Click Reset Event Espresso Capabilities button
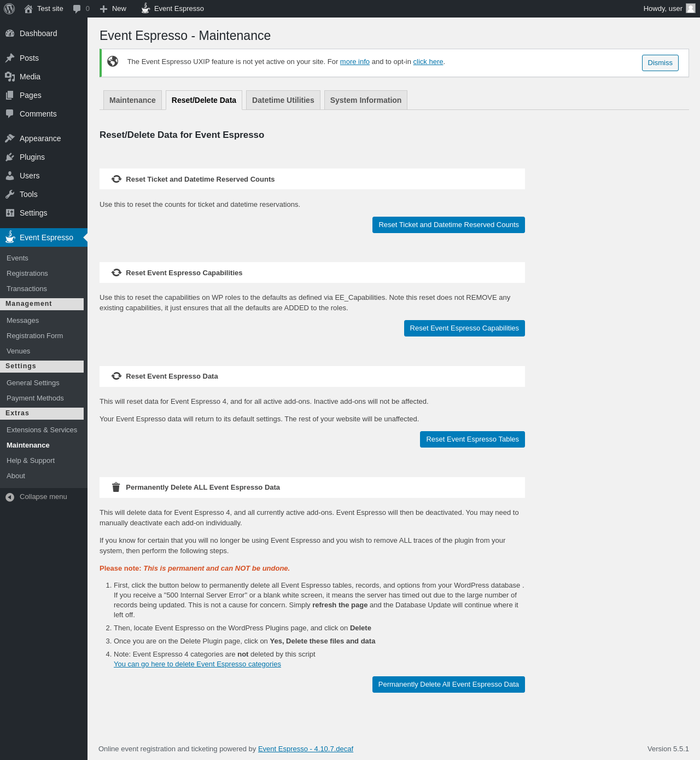This screenshot has height=760, width=700. click(464, 328)
